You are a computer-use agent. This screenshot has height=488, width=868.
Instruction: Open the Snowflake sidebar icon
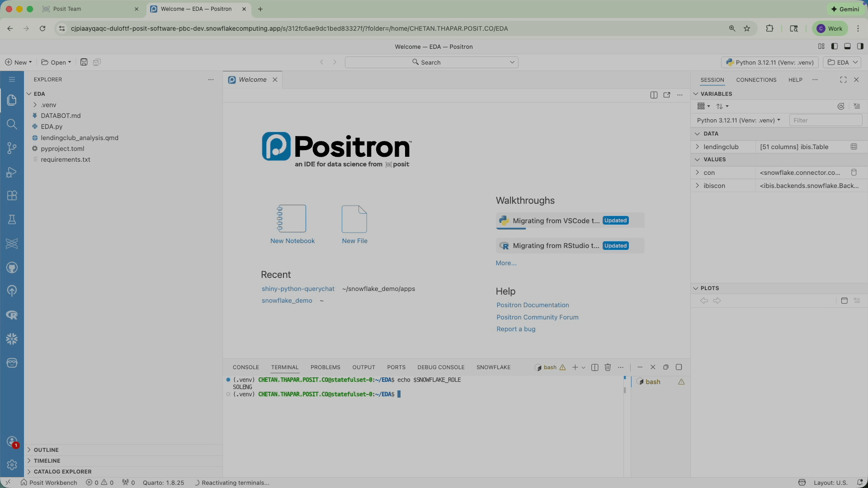pos(12,339)
